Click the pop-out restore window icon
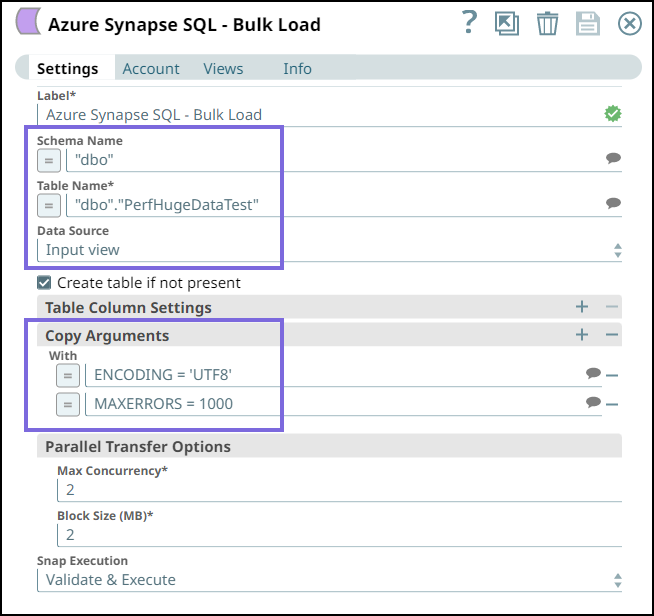 [x=507, y=23]
